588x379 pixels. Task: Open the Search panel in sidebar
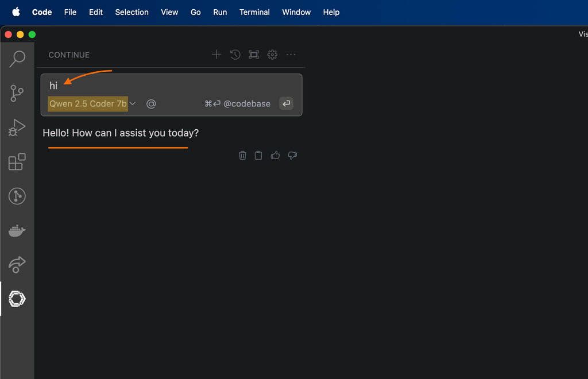[x=17, y=59]
